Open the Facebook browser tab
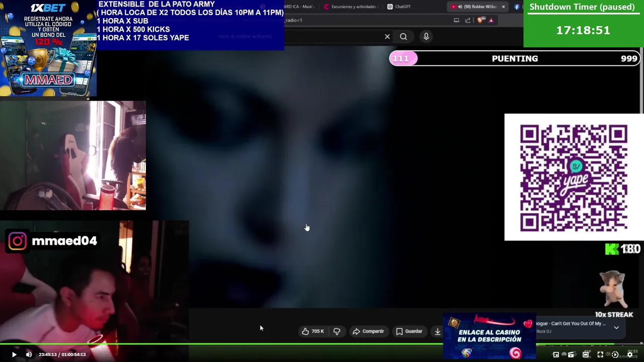644x362 pixels. click(x=517, y=7)
